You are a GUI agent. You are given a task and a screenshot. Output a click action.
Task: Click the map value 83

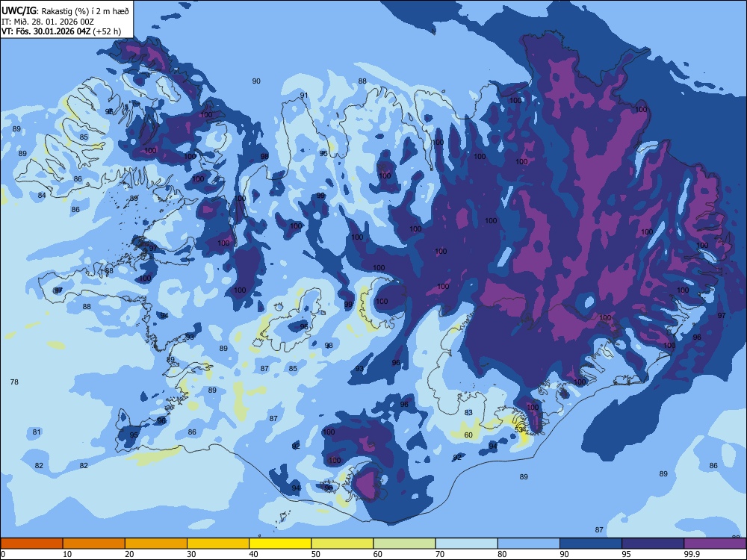pos(468,412)
